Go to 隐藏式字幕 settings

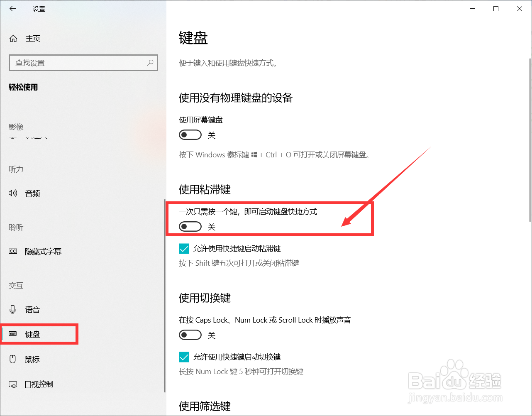(82, 251)
